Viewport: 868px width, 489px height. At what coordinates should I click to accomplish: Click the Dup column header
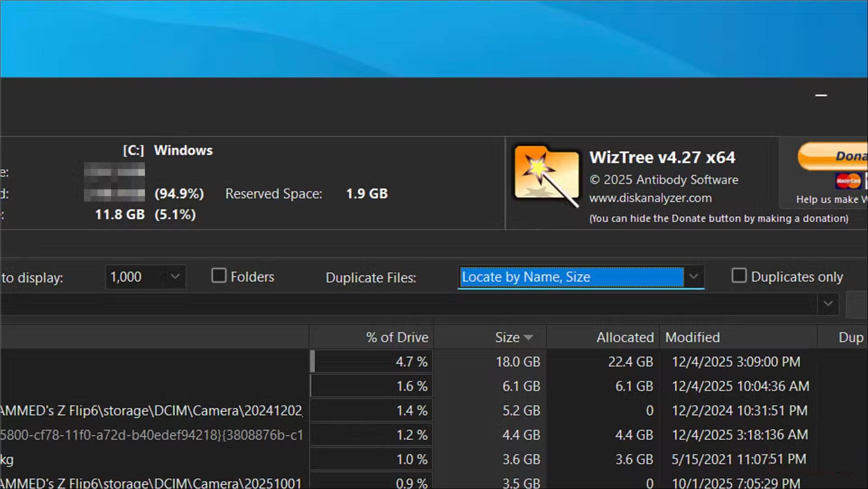850,337
